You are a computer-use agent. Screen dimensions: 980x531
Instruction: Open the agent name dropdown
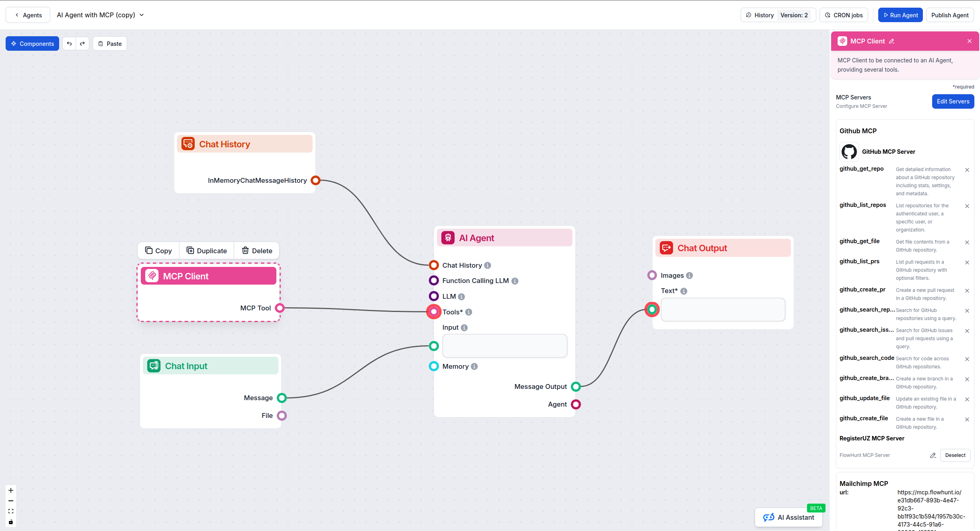pos(141,15)
